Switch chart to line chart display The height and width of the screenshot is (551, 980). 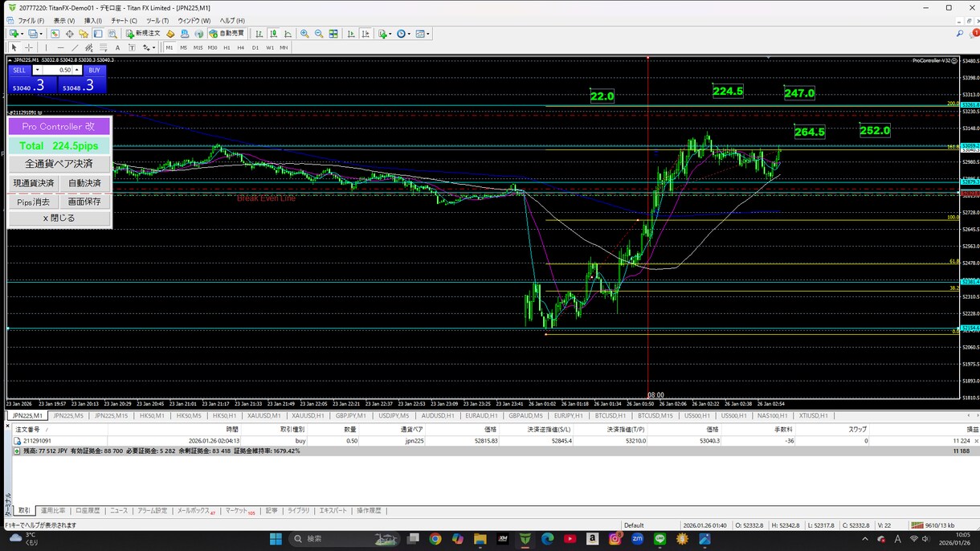click(288, 34)
